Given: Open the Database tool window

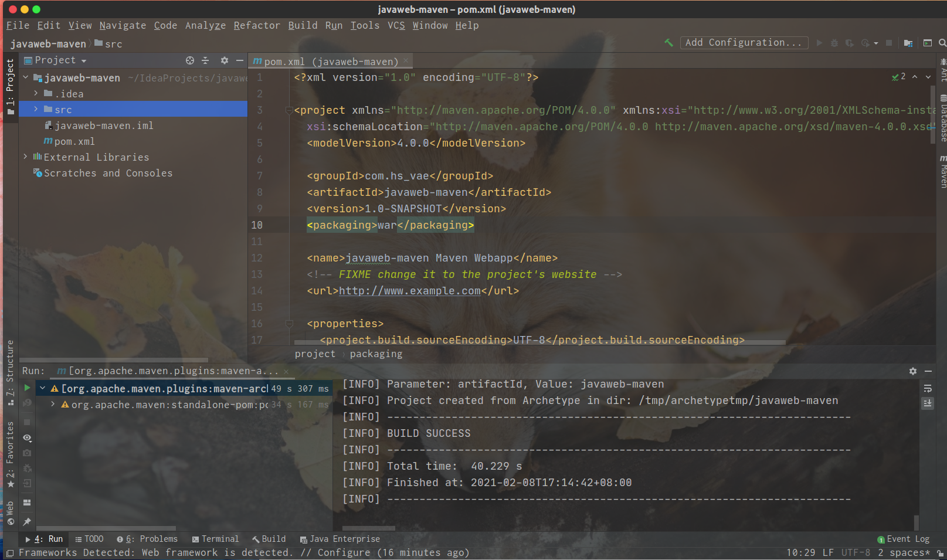Looking at the screenshot, I should point(942,118).
